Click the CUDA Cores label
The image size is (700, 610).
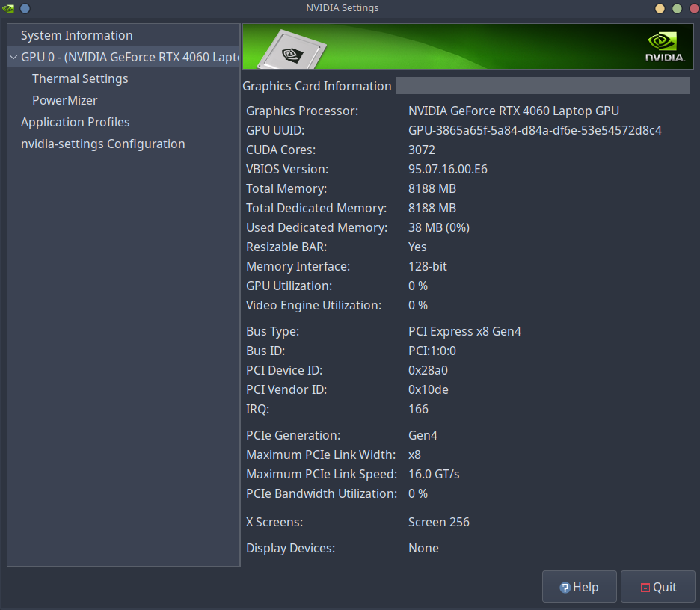280,150
